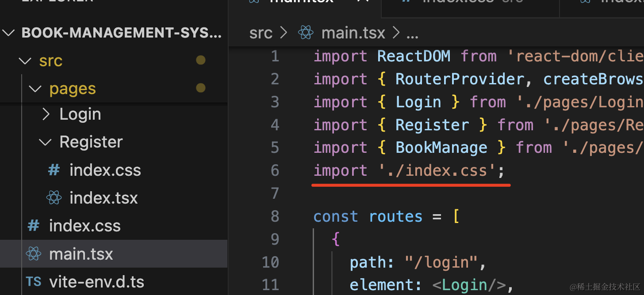
Task: Click the React icon beside index.tsx
Action: (x=54, y=198)
